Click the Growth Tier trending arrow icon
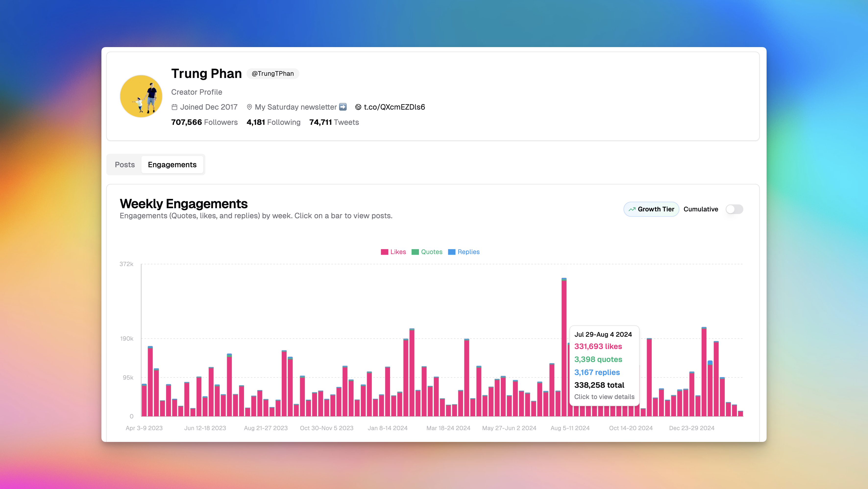Viewport: 868px width, 489px height. pyautogui.click(x=632, y=209)
